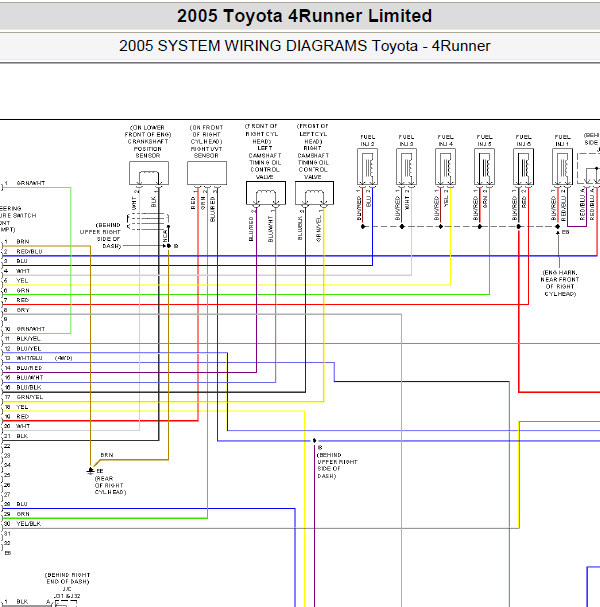Click the Right VVT Sensor symbol box

point(207,173)
